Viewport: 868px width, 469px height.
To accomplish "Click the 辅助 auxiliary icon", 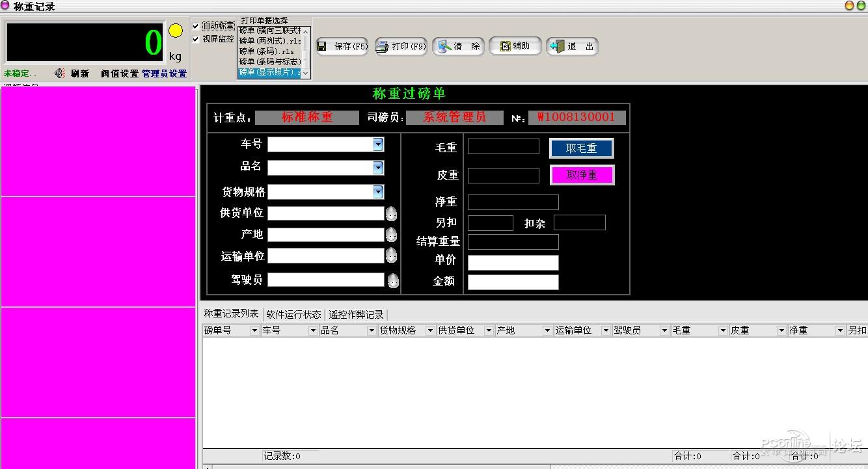I will pyautogui.click(x=505, y=46).
